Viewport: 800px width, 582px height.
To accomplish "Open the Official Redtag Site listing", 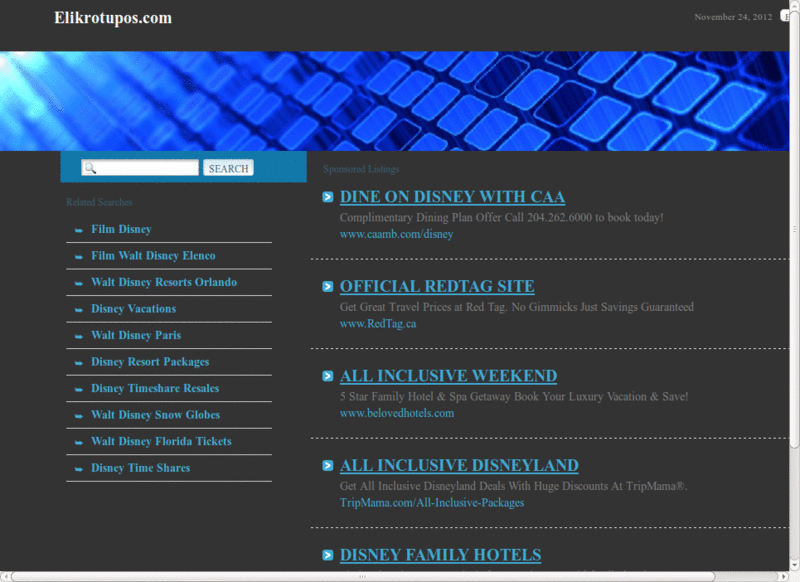I will (437, 287).
